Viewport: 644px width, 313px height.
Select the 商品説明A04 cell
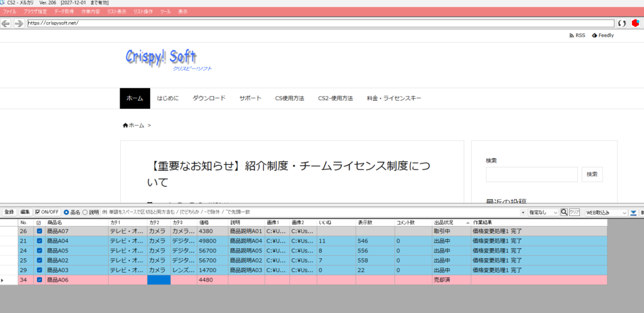tap(247, 241)
